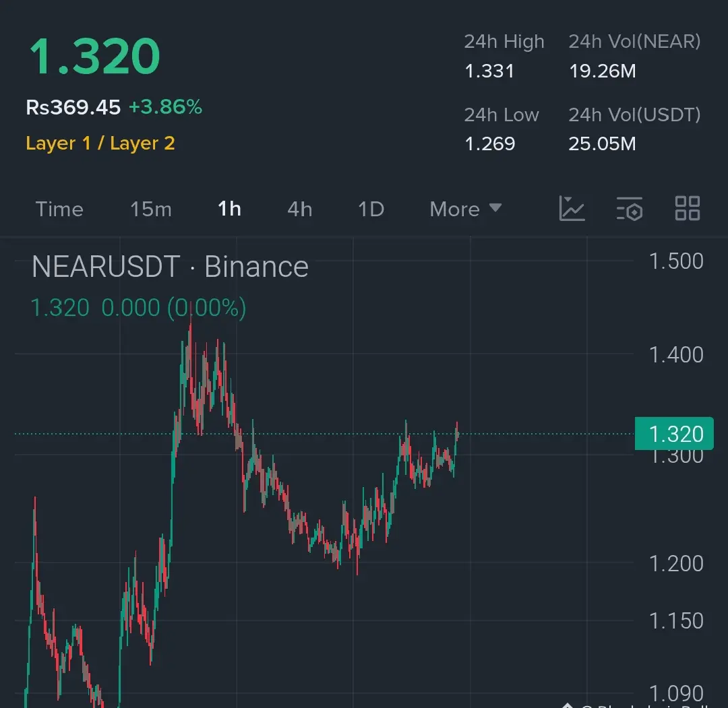
Task: Click the NEARUSDT · Binance chart title
Action: [x=170, y=267]
